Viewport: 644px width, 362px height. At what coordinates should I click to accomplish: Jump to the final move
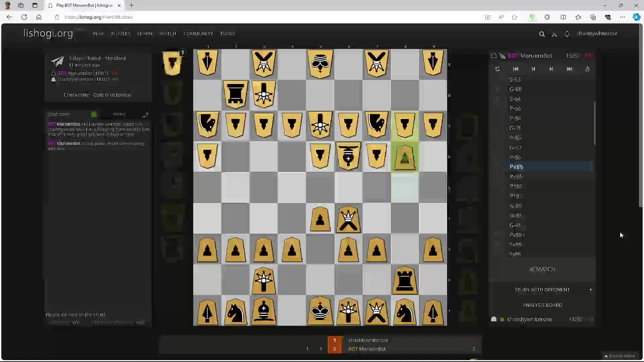(570, 69)
